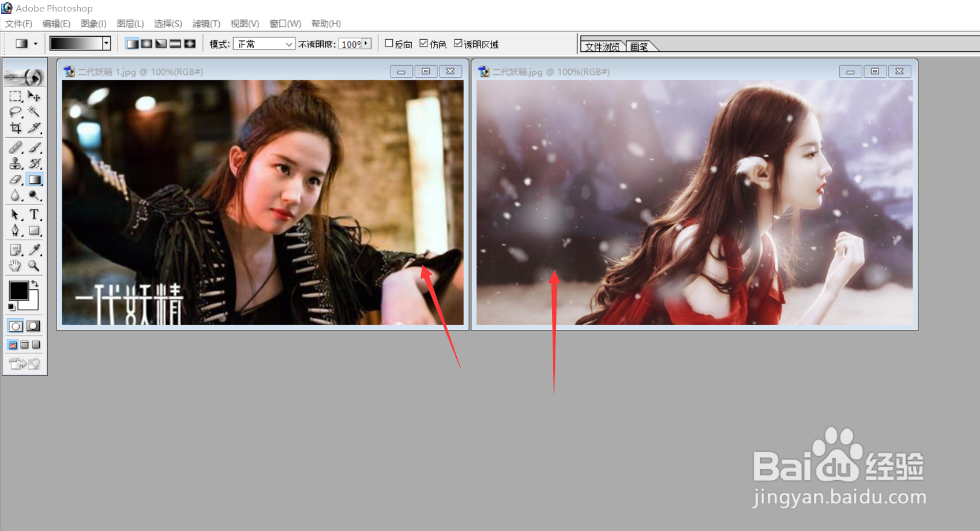980x531 pixels.
Task: Open the gradient picker dropdown arrow
Action: 106,43
